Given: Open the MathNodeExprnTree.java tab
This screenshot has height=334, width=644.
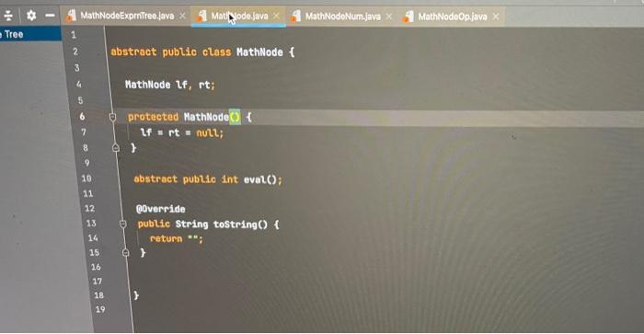Looking at the screenshot, I should (x=127, y=16).
